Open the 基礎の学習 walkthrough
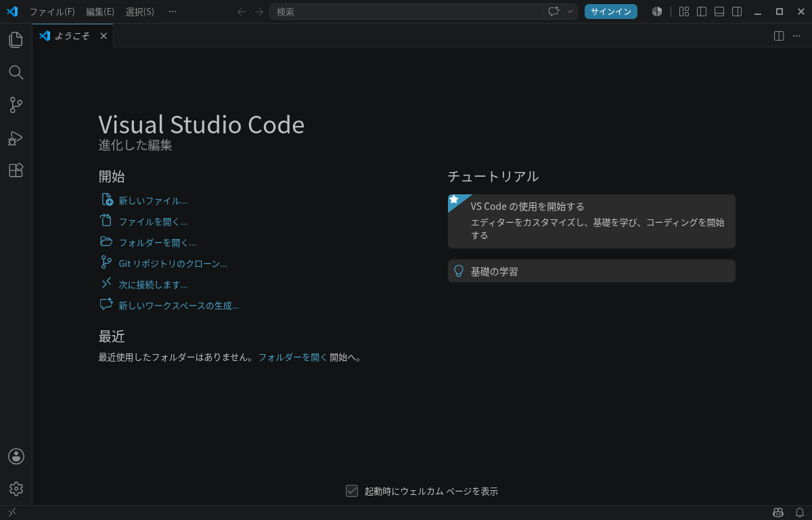Image resolution: width=812 pixels, height=520 pixels. 591,271
